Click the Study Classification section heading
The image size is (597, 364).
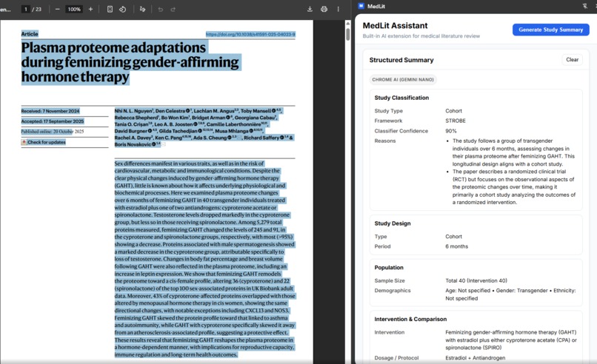pos(401,98)
